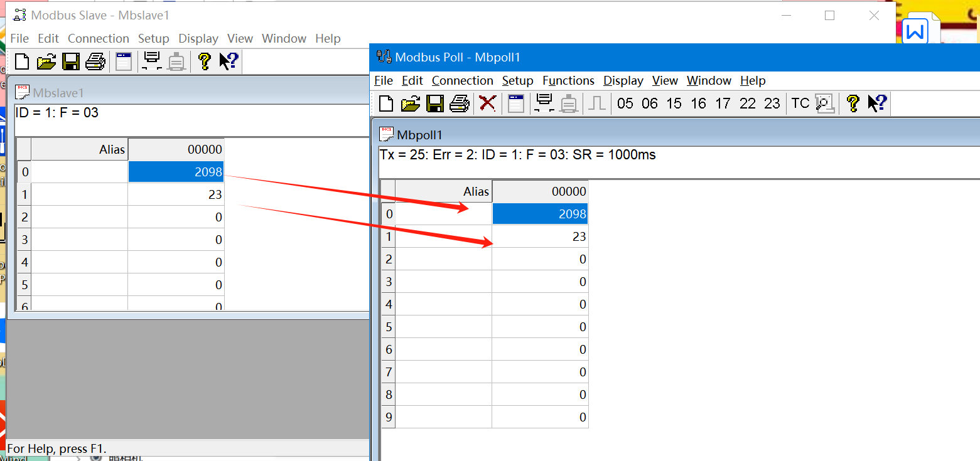Print from the Modbus Slave toolbar
The width and height of the screenshot is (980, 461).
coord(95,61)
